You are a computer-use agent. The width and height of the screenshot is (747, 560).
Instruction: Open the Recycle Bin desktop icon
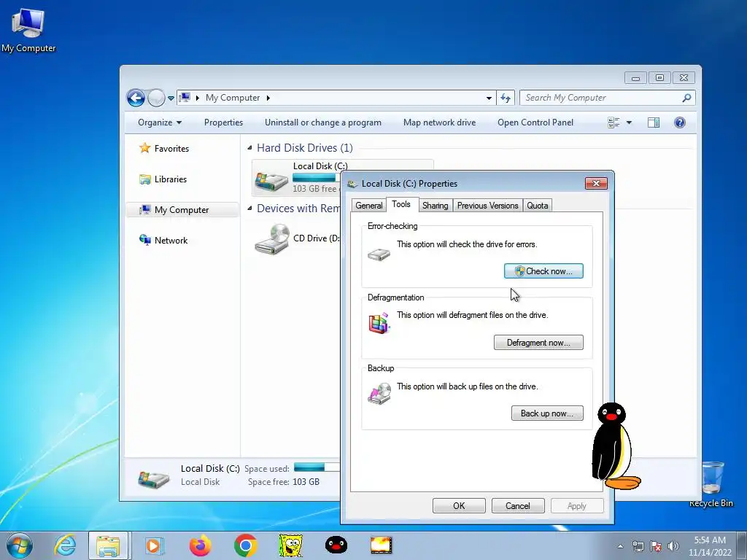click(711, 483)
